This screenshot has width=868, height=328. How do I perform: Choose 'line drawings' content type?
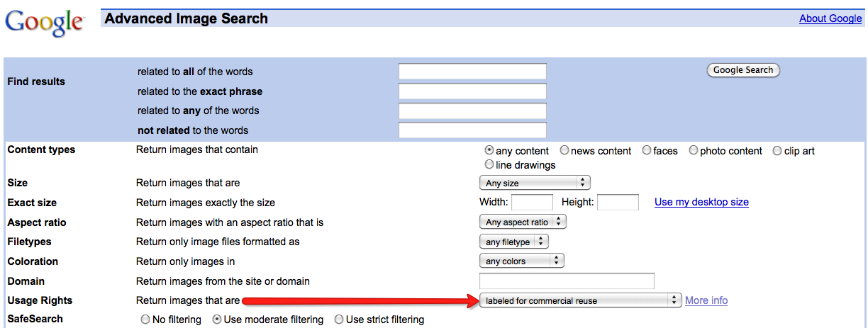point(489,164)
